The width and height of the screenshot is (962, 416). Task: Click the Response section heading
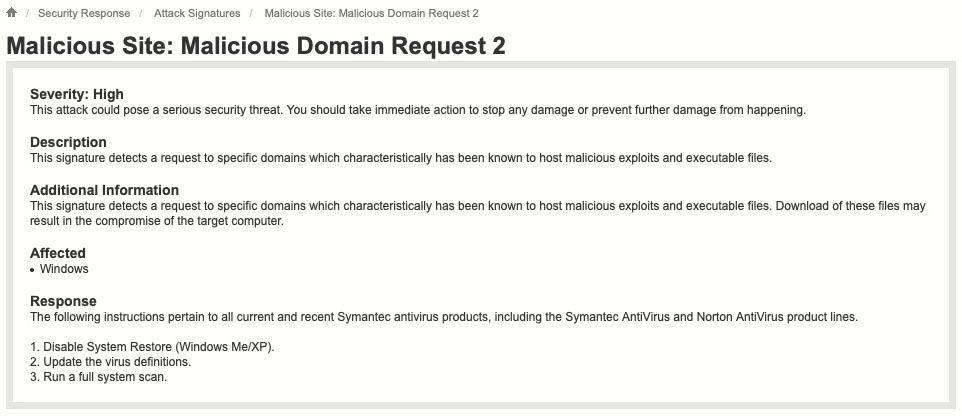point(63,301)
